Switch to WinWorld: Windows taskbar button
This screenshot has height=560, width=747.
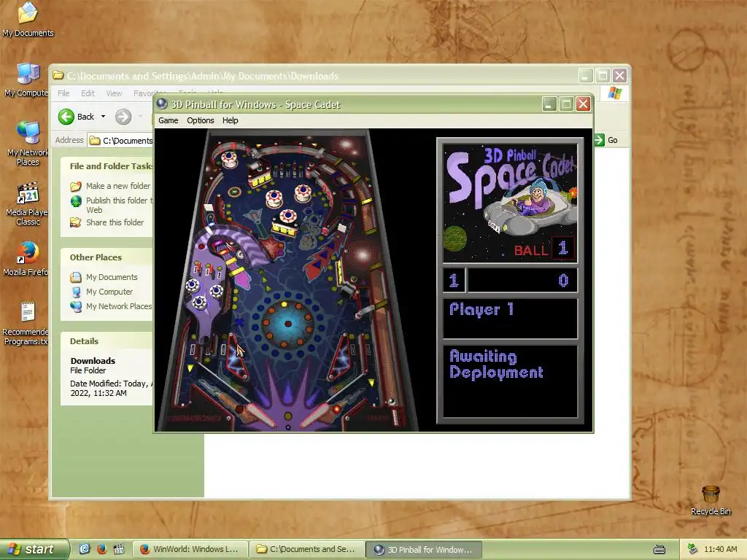[x=190, y=549]
